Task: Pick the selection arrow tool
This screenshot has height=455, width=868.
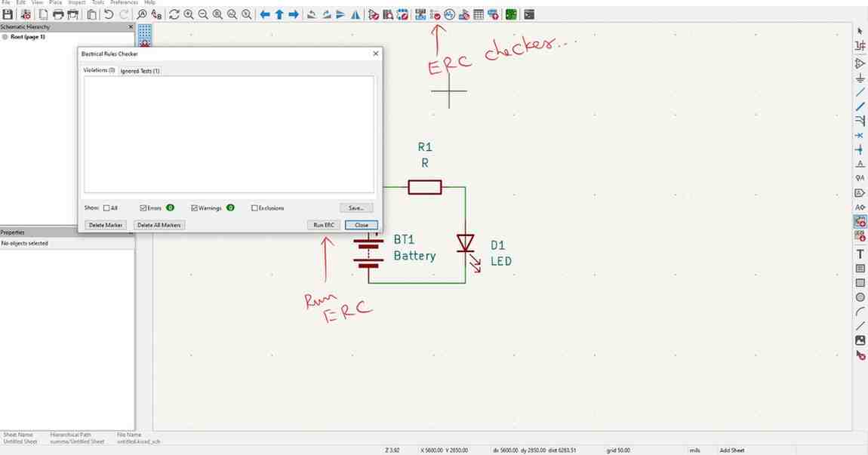Action: pyautogui.click(x=860, y=32)
